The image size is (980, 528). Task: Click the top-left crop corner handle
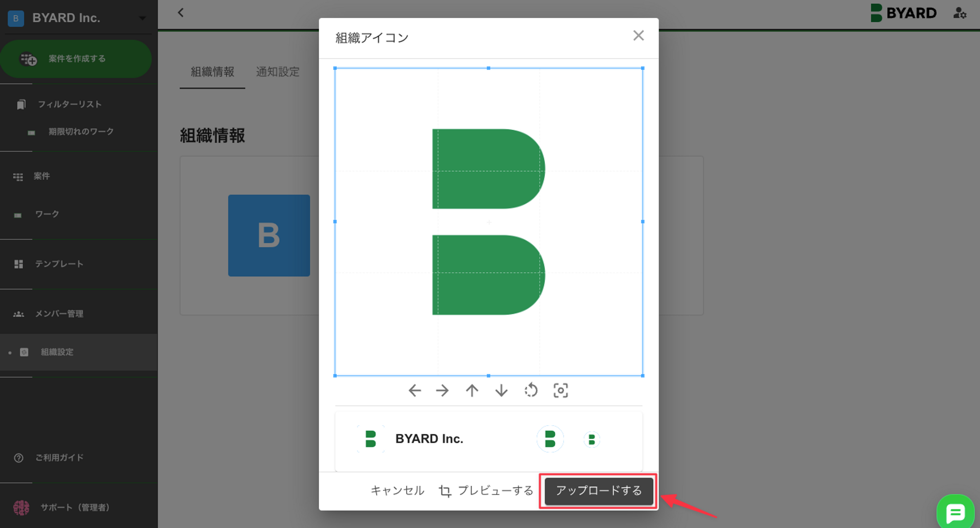click(335, 68)
